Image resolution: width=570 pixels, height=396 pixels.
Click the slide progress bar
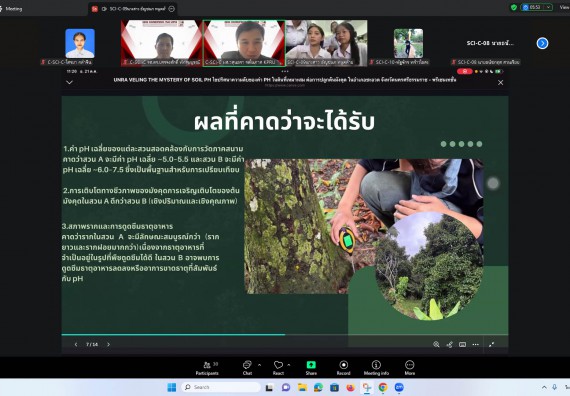285,335
